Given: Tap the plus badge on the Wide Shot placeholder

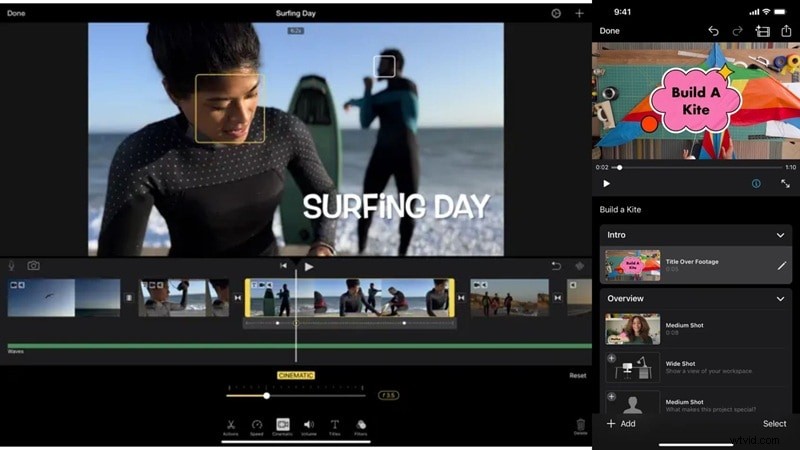Looking at the screenshot, I should pyautogui.click(x=611, y=358).
